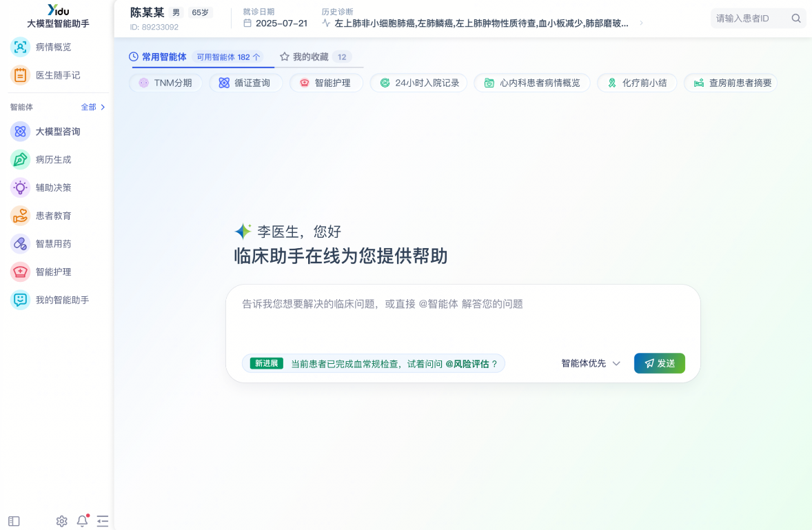Click the 男 gender tag
Viewport: 812px width, 530px height.
click(176, 12)
